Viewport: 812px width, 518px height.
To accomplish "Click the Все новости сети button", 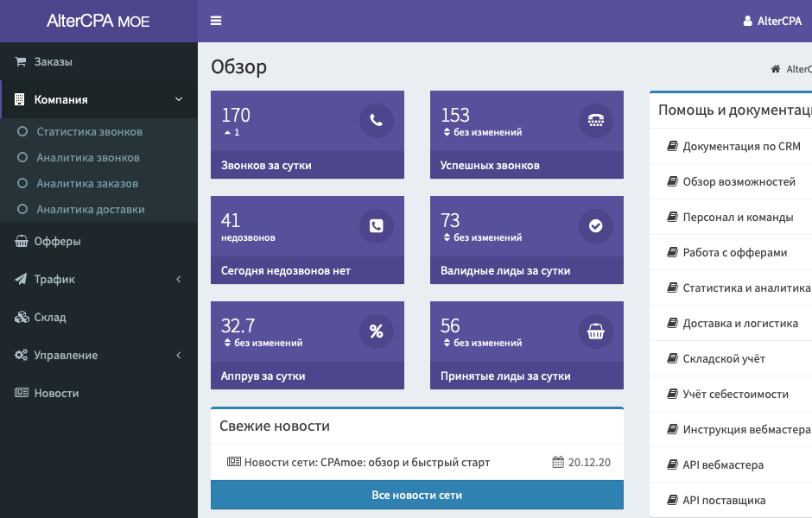I will pyautogui.click(x=417, y=495).
